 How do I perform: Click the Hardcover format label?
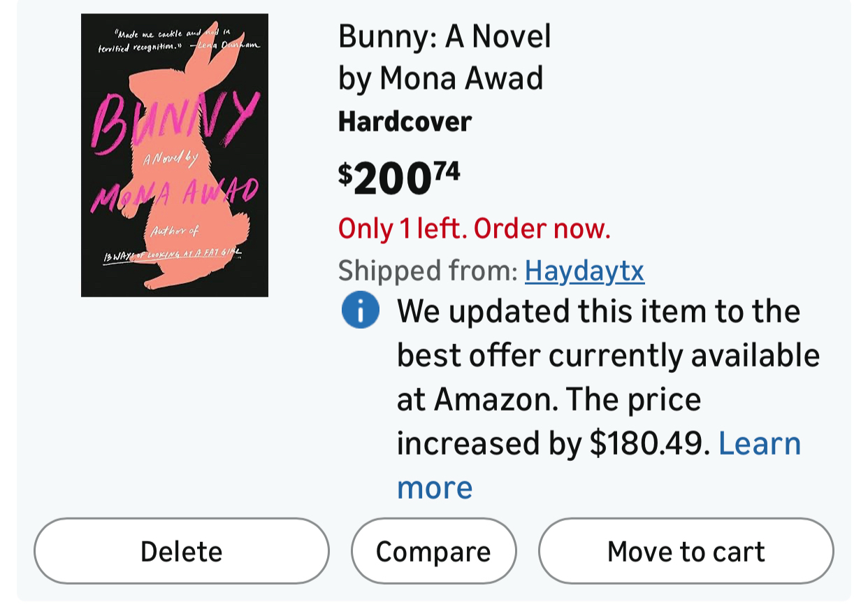coord(405,122)
